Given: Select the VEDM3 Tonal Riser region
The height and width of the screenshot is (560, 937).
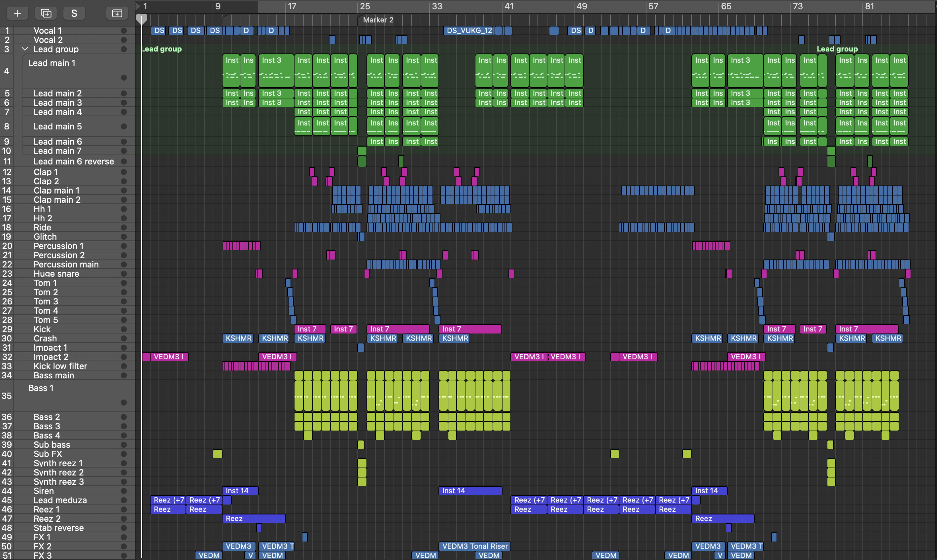Looking at the screenshot, I should pyautogui.click(x=475, y=546).
